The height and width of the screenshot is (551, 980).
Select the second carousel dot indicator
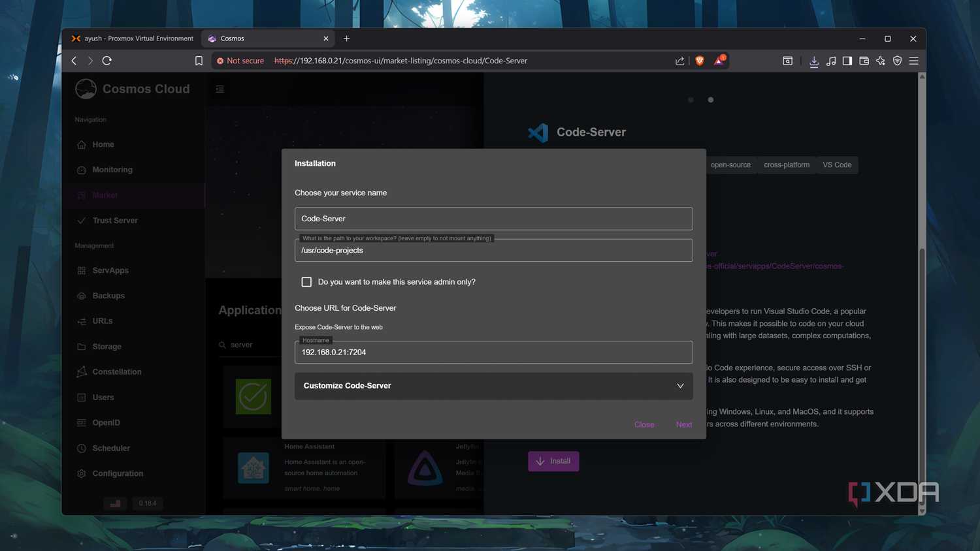(x=711, y=100)
